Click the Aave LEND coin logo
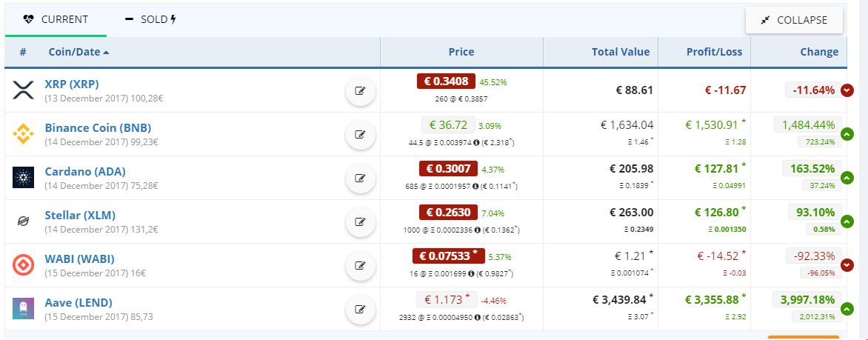 (x=23, y=308)
